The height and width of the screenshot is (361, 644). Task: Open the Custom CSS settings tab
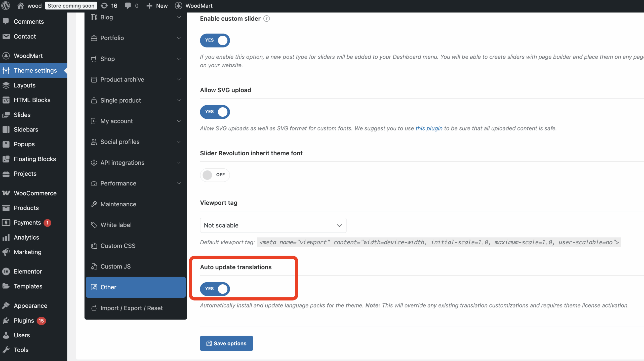[118, 246]
